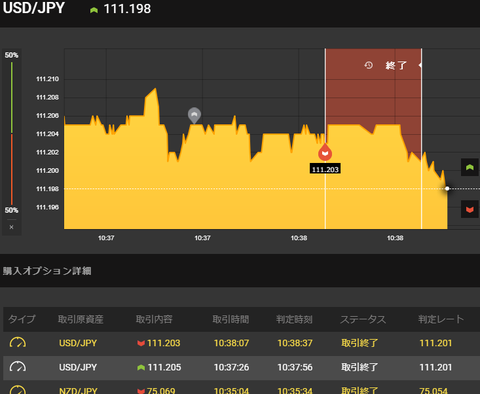Click the 111.203 price tooltip label

325,169
